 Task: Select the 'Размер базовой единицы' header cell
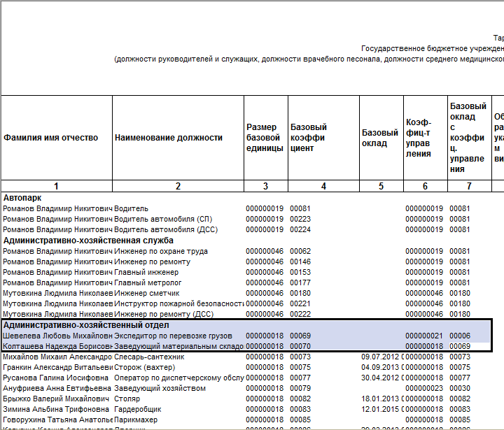click(x=266, y=138)
